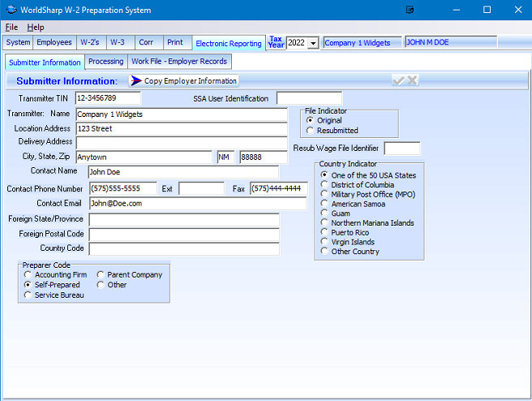Click the WorldSharp app icon in title bar
The image size is (532, 401).
10,10
